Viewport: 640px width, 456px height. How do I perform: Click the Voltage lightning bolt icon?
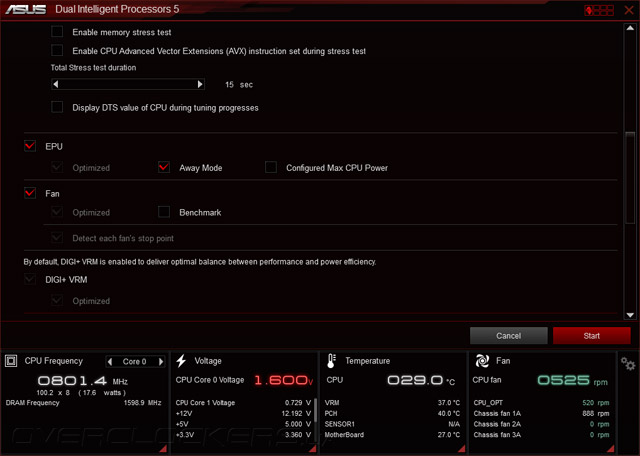point(181,361)
